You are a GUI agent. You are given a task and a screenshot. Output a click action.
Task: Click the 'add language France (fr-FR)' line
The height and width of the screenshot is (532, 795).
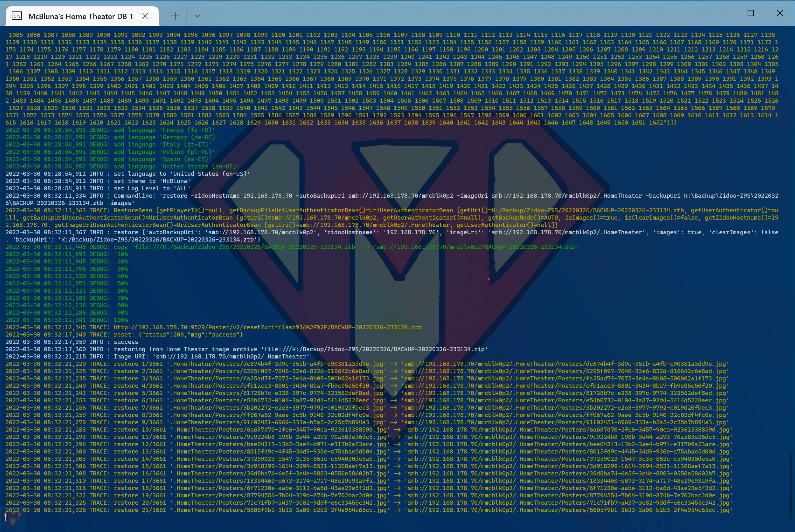[164, 130]
